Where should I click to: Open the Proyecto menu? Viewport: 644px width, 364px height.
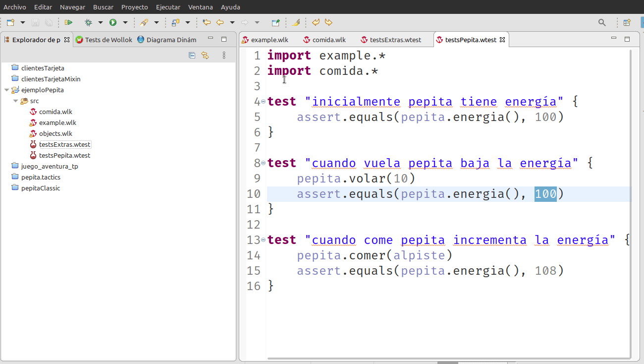pyautogui.click(x=135, y=7)
